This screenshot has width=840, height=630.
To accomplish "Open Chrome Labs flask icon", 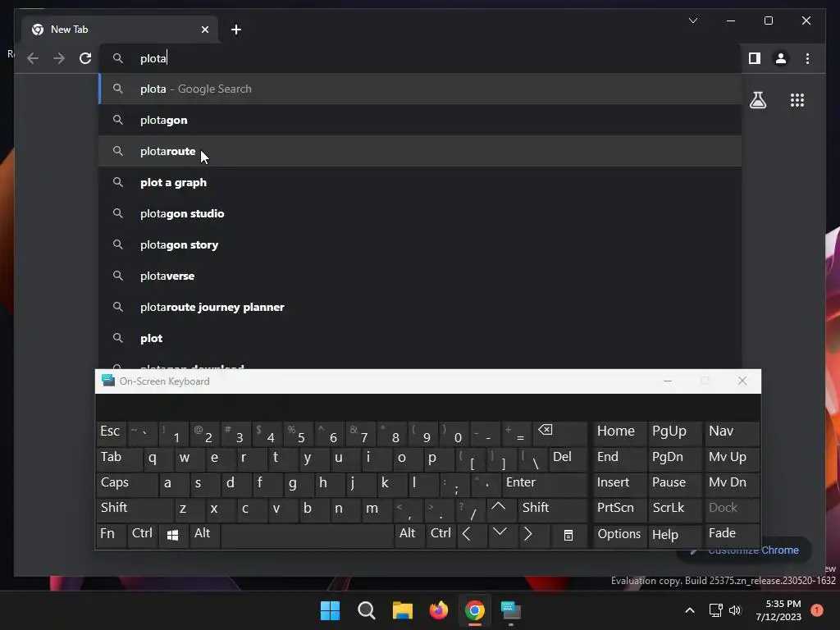I will tap(757, 99).
